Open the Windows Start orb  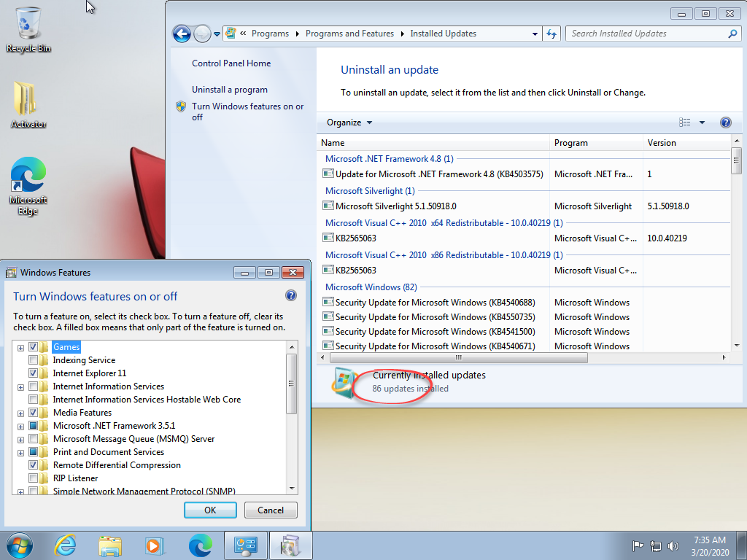(20, 545)
